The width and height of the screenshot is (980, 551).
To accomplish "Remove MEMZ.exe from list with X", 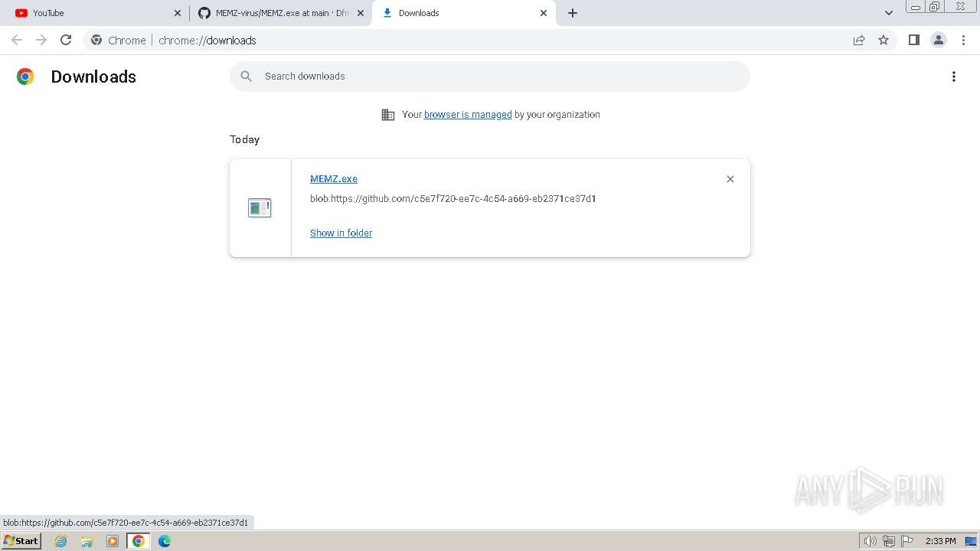I will pos(730,179).
